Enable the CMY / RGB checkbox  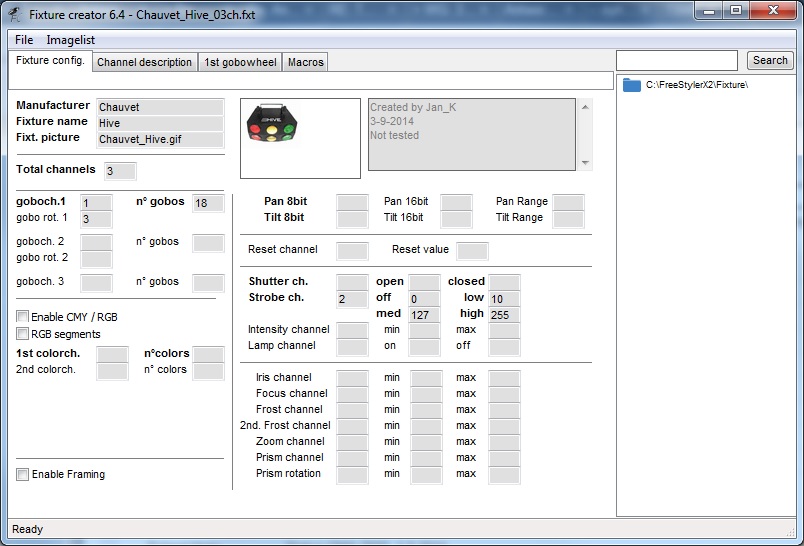point(23,317)
